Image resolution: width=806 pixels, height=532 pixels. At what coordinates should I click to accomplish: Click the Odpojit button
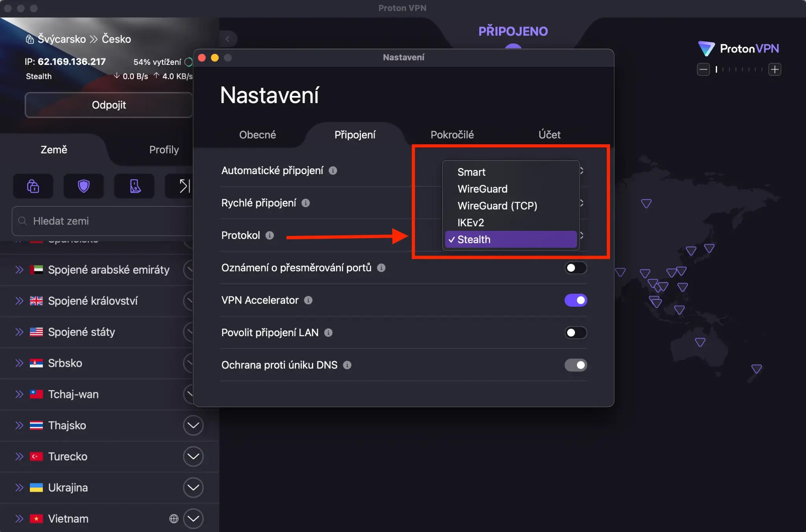coord(109,105)
